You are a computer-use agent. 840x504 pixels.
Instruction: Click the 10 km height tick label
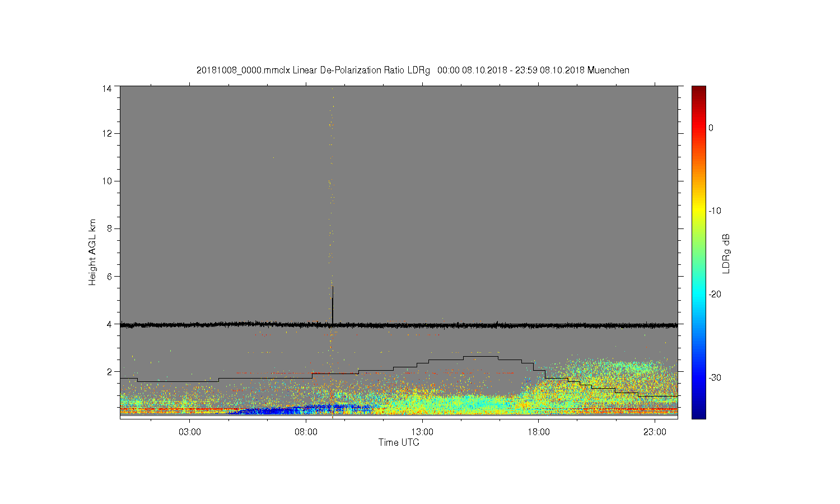point(107,181)
